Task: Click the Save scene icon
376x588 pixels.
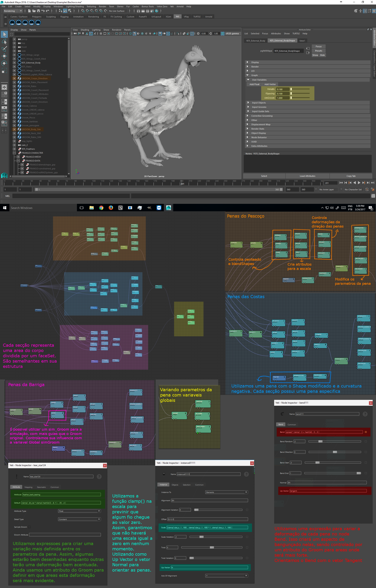Action: [38, 11]
